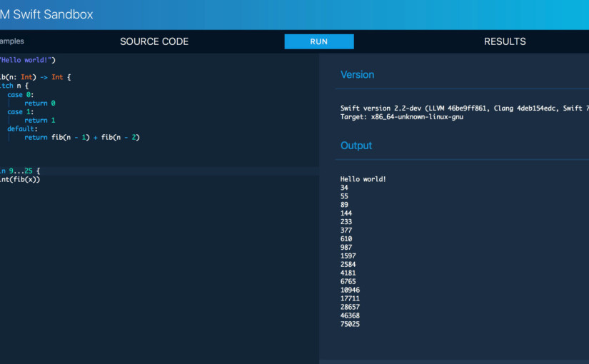Click the 75025 output value

pos(351,324)
